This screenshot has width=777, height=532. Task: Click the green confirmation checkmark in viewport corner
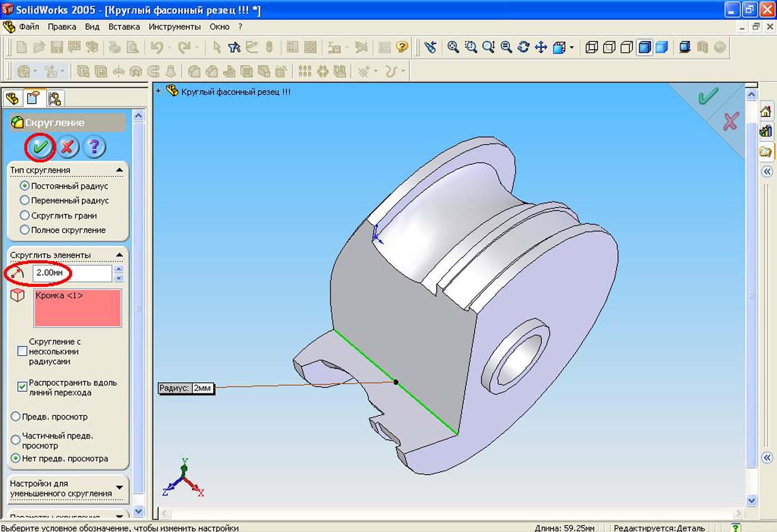coord(708,96)
